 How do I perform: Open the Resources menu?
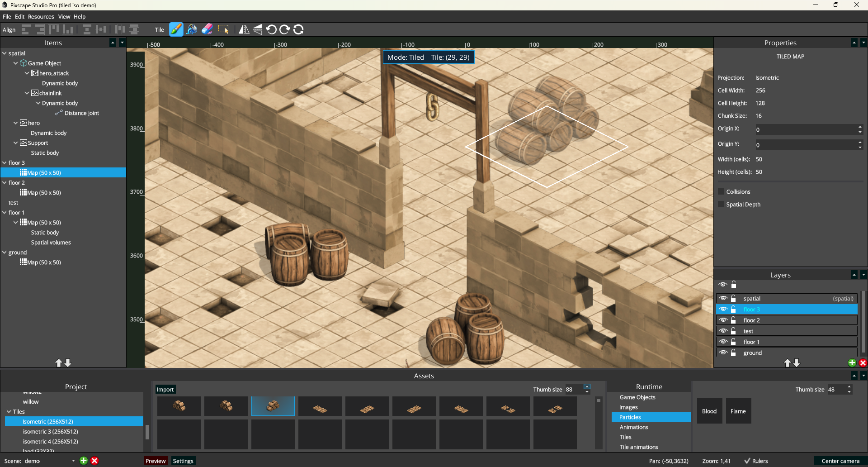pyautogui.click(x=41, y=17)
